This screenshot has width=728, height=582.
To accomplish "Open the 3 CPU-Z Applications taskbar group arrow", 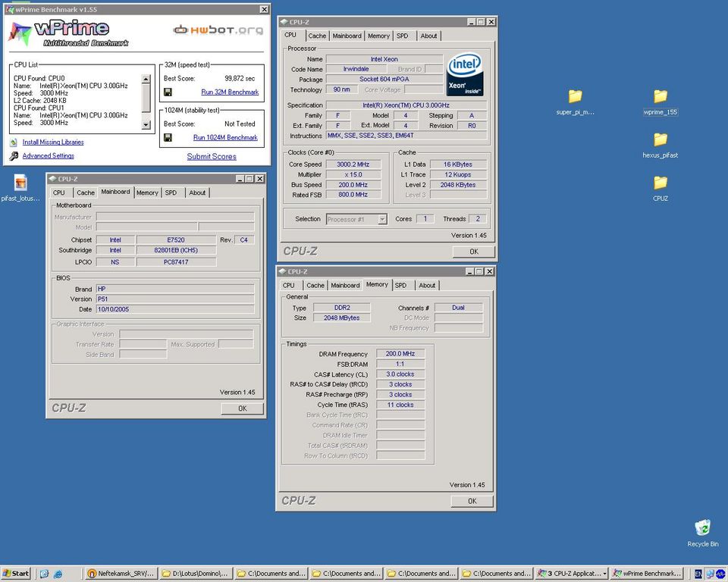I will point(604,574).
